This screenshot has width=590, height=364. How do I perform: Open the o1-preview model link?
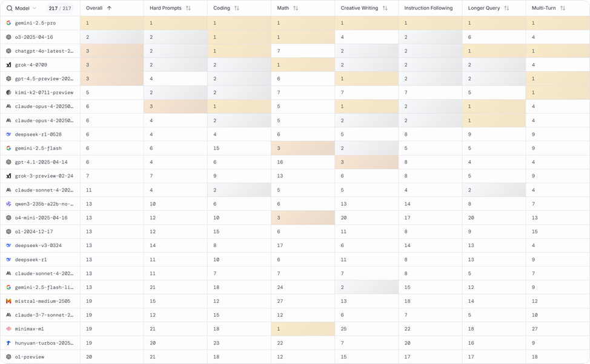(30, 357)
